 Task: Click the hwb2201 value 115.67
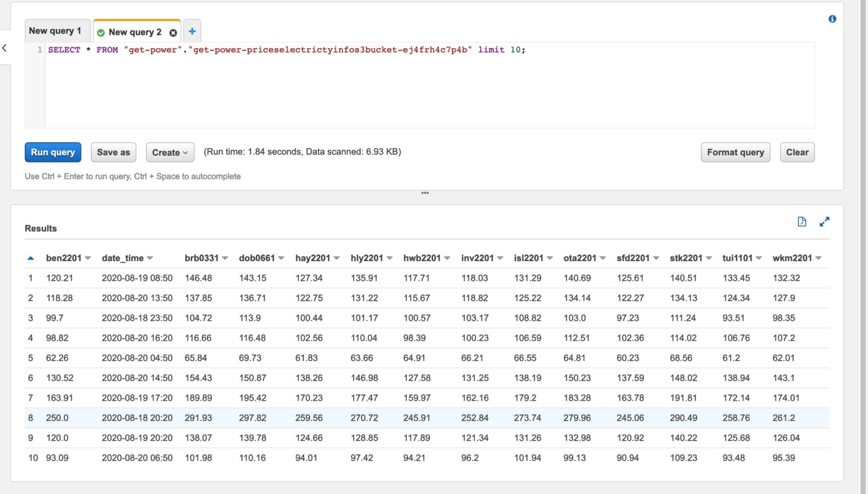(x=416, y=298)
